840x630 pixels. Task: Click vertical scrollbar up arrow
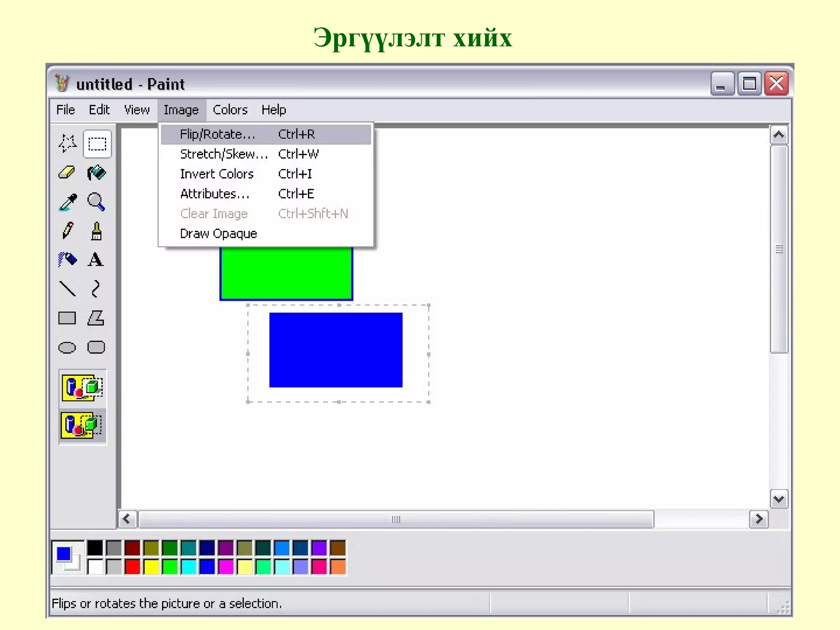pyautogui.click(x=778, y=135)
